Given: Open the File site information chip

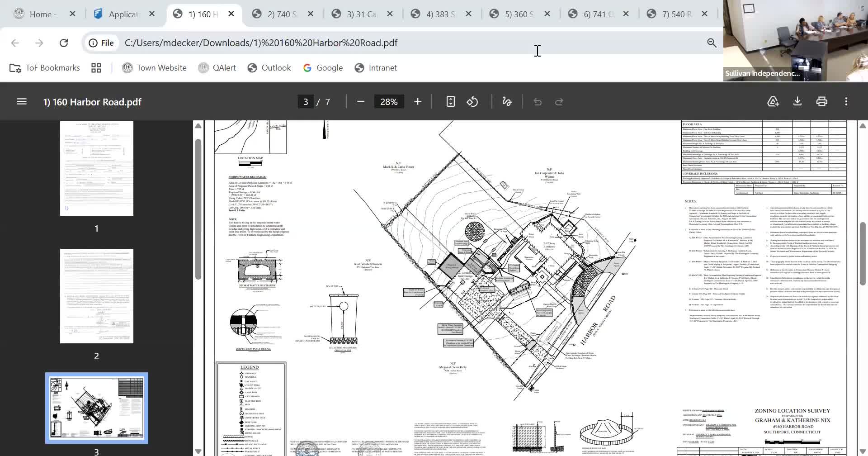Looking at the screenshot, I should [100, 43].
